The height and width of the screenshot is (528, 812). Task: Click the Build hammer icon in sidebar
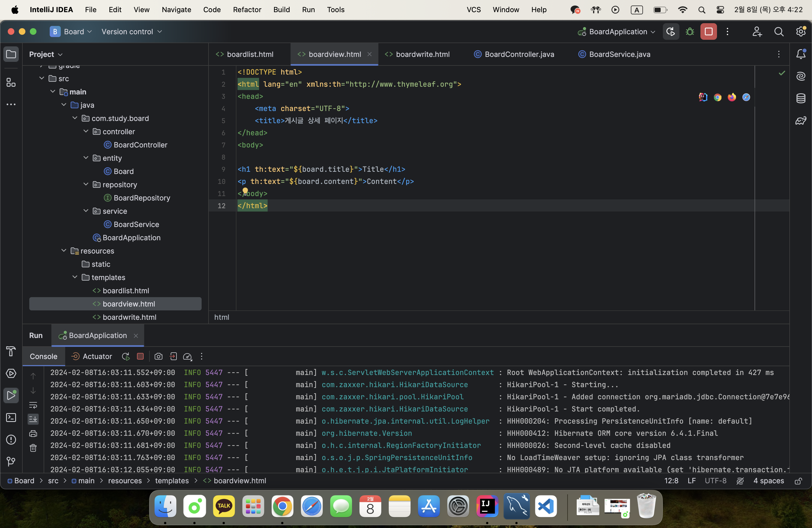pos(11,351)
